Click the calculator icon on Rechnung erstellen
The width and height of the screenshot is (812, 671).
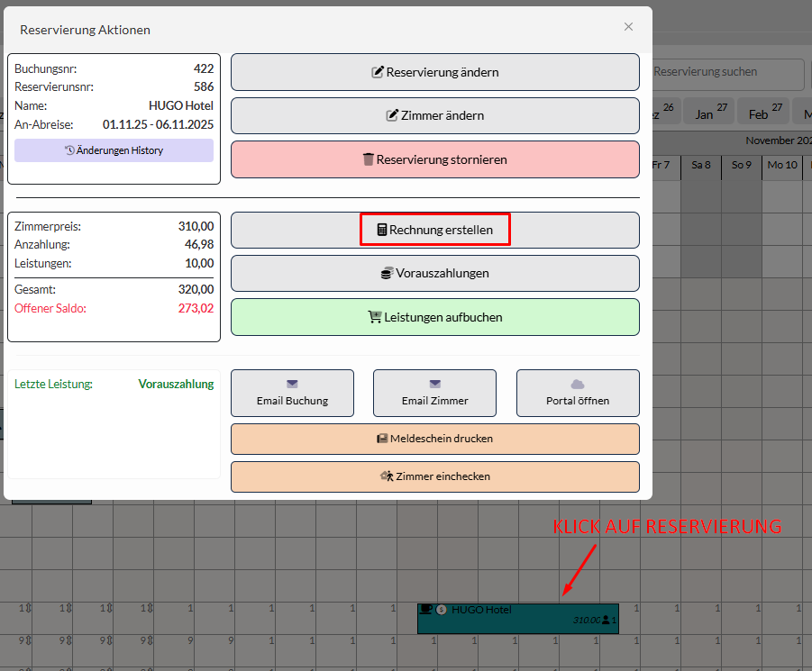[x=382, y=230]
